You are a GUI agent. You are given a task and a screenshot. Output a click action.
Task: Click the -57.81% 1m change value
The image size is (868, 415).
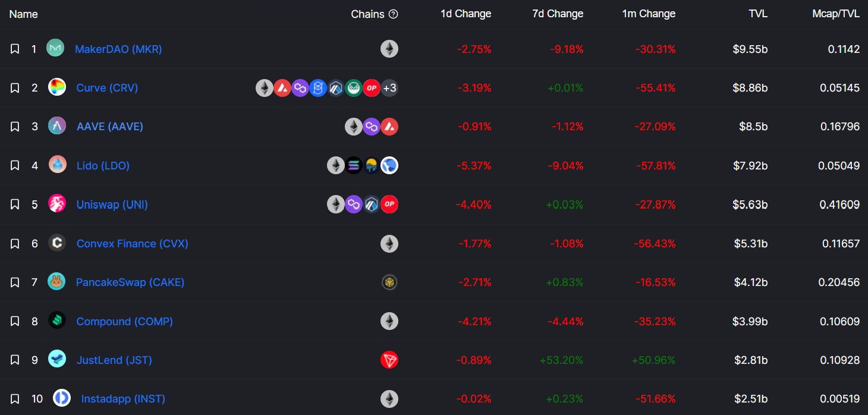[655, 165]
